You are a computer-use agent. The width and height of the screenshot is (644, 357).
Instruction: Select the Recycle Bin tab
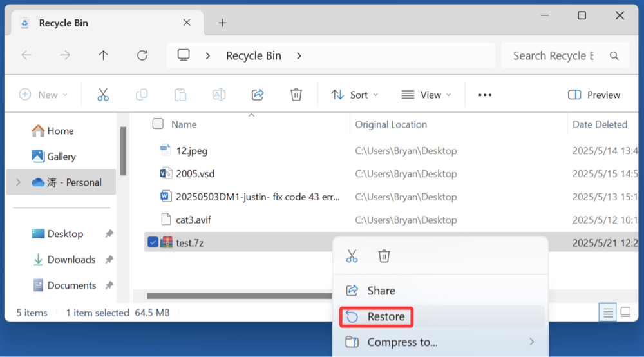108,23
